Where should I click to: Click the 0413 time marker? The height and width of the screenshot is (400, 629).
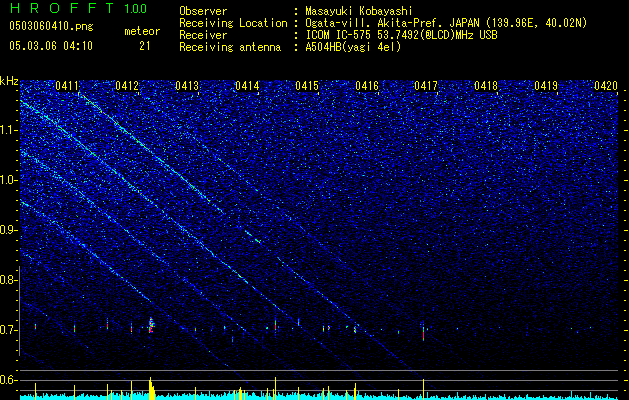pos(187,85)
